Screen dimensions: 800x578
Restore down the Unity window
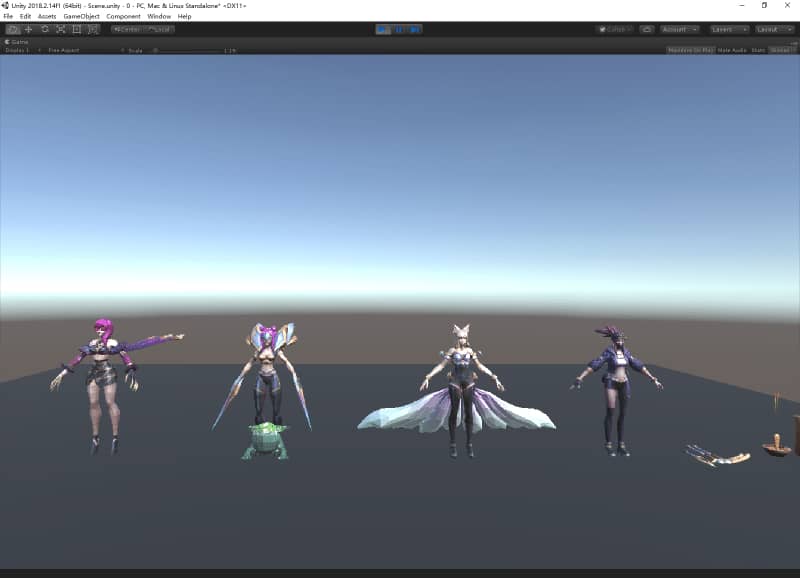pyautogui.click(x=764, y=6)
